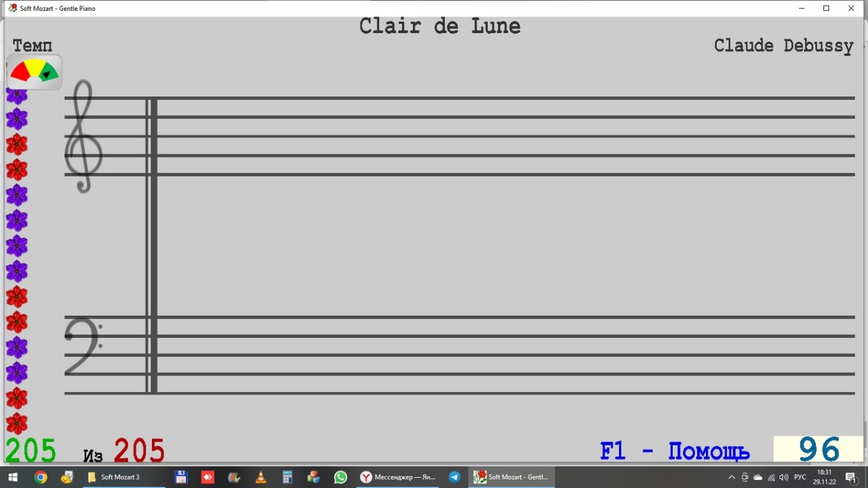Click the floppy disk icon in the taskbar
Screen dimensions: 868x488
pos(181,477)
